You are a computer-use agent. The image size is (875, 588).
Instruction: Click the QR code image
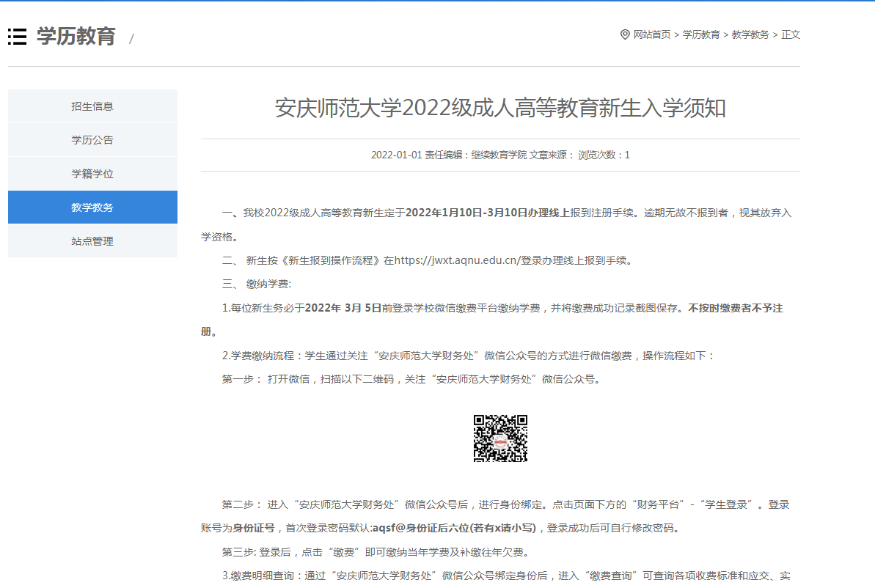pos(500,438)
